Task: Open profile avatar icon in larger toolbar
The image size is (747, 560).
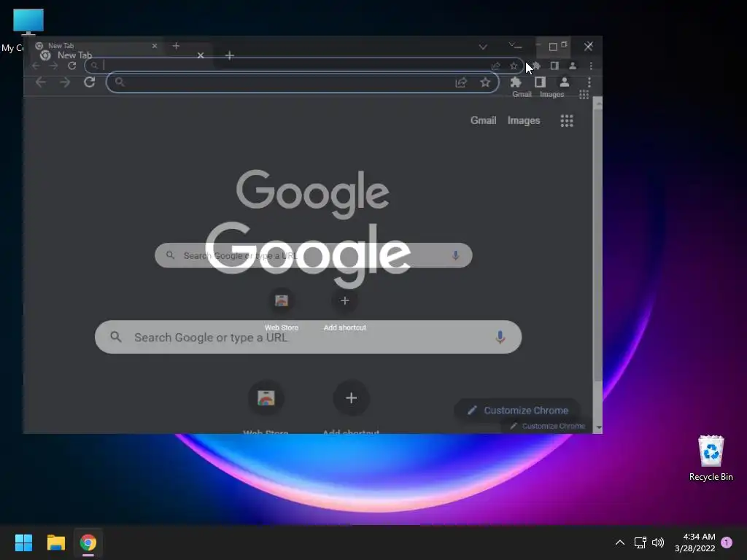Action: click(564, 82)
